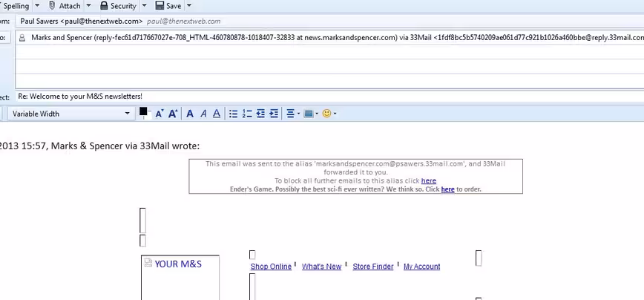The image size is (644, 300).
Task: Toggle underline text formatting
Action: 217,114
